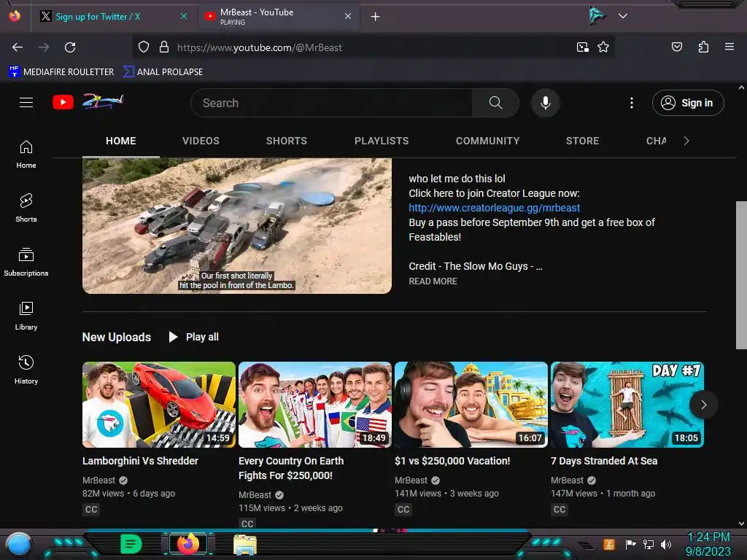
Task: Go back with browser back arrow
Action: [x=18, y=47]
